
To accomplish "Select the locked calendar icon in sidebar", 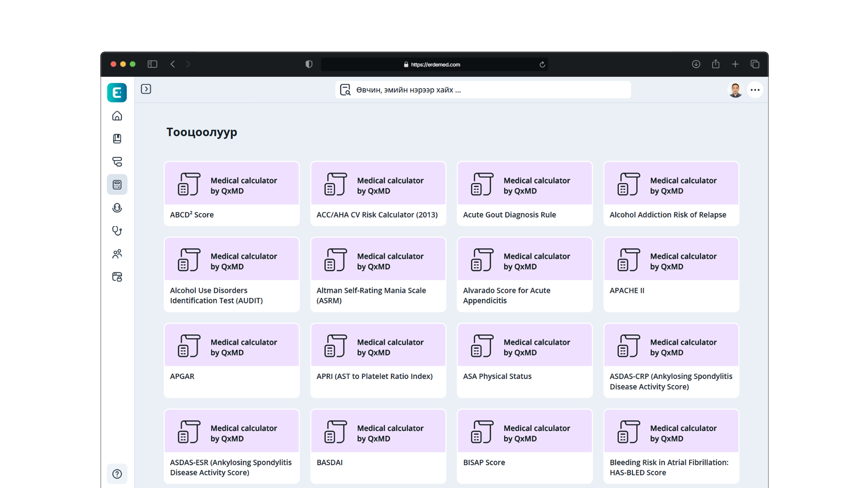I will coord(117,277).
